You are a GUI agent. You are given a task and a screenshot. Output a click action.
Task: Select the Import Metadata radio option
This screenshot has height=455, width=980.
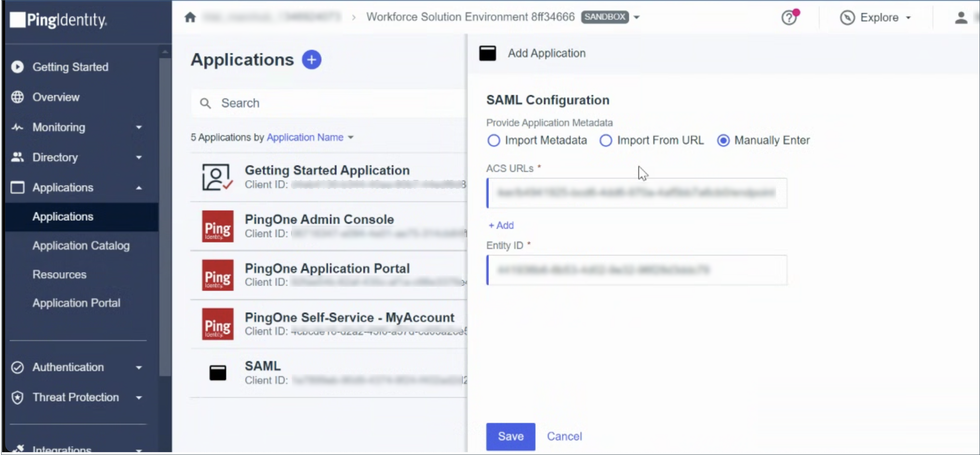pyautogui.click(x=493, y=140)
